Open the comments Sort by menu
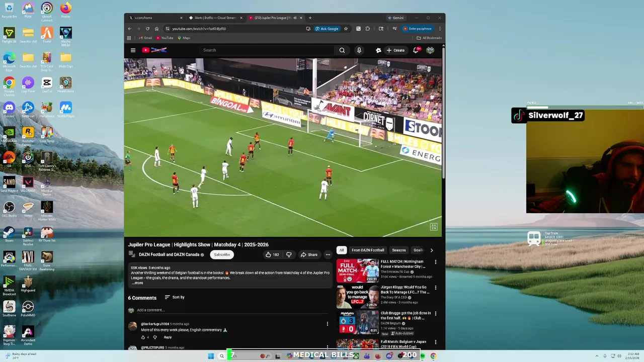Image resolution: width=644 pixels, height=362 pixels. coord(175,297)
